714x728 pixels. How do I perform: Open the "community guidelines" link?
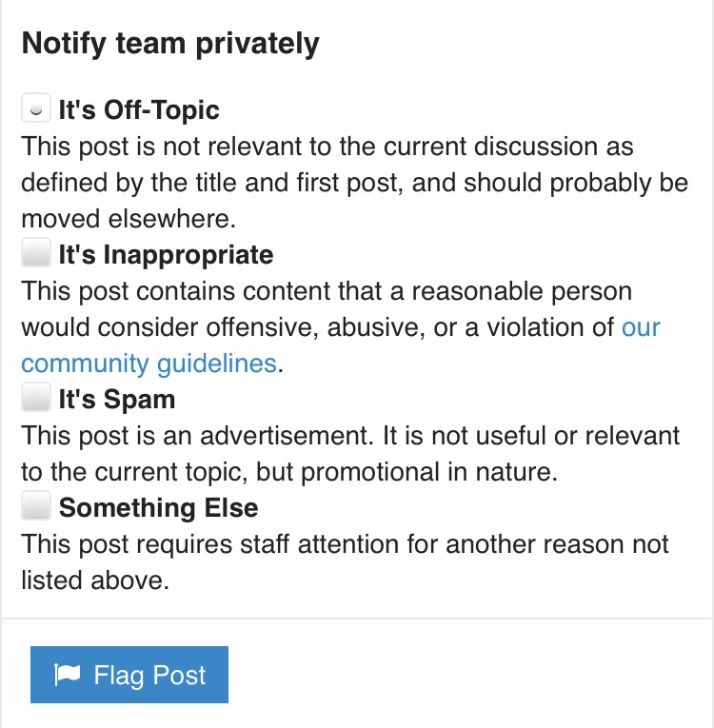click(149, 363)
